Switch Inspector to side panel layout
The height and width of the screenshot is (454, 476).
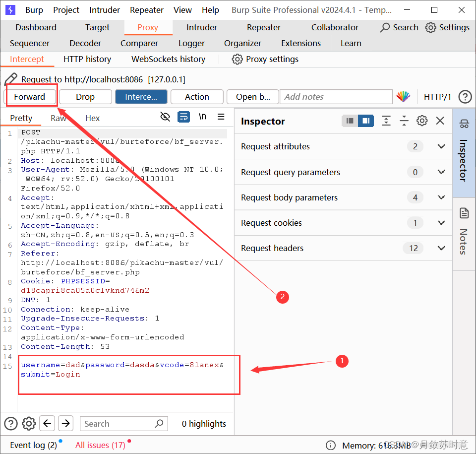pos(366,121)
